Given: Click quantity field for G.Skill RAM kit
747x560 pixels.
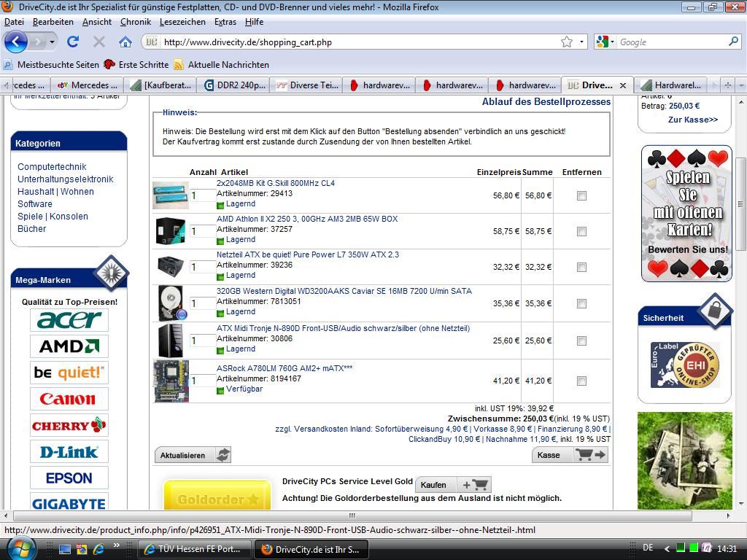Looking at the screenshot, I should pyautogui.click(x=203, y=195).
